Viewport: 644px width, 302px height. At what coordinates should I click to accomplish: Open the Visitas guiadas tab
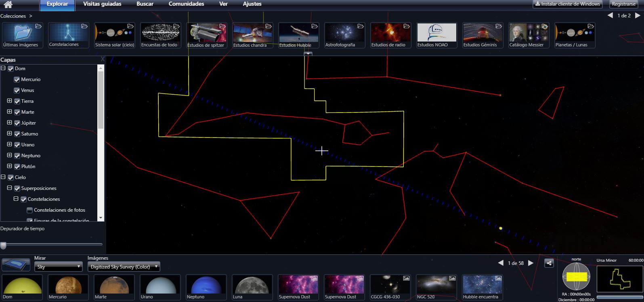pos(102,4)
